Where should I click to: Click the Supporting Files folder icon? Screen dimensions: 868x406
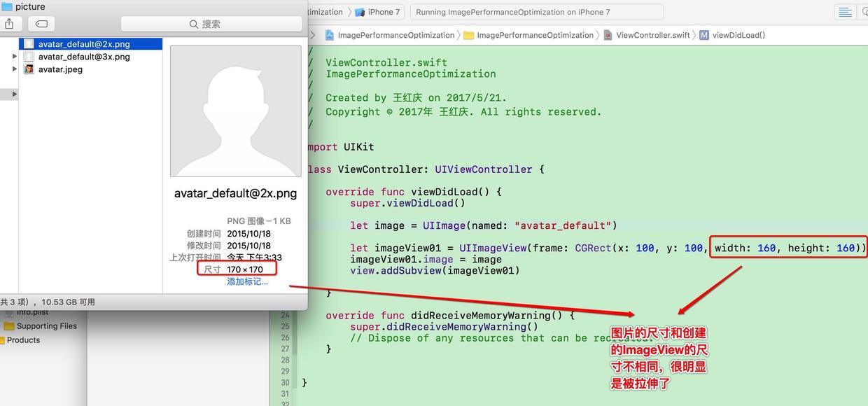[x=9, y=326]
